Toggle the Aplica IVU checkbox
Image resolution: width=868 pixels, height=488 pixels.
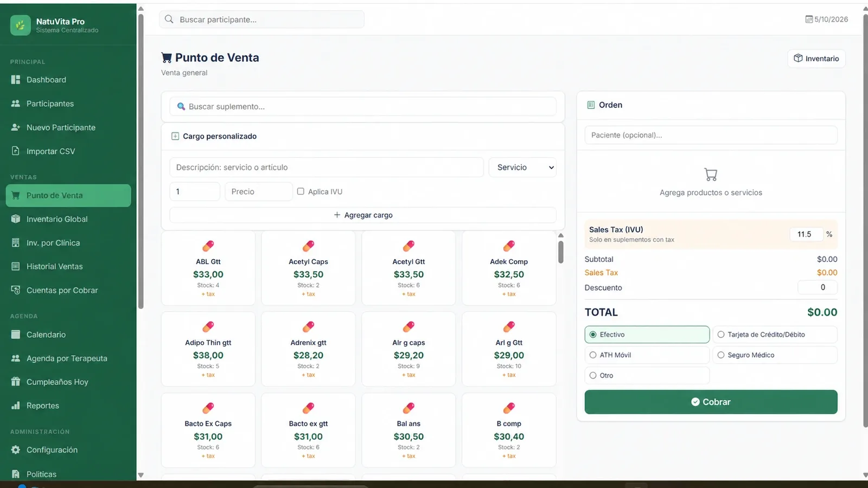301,191
